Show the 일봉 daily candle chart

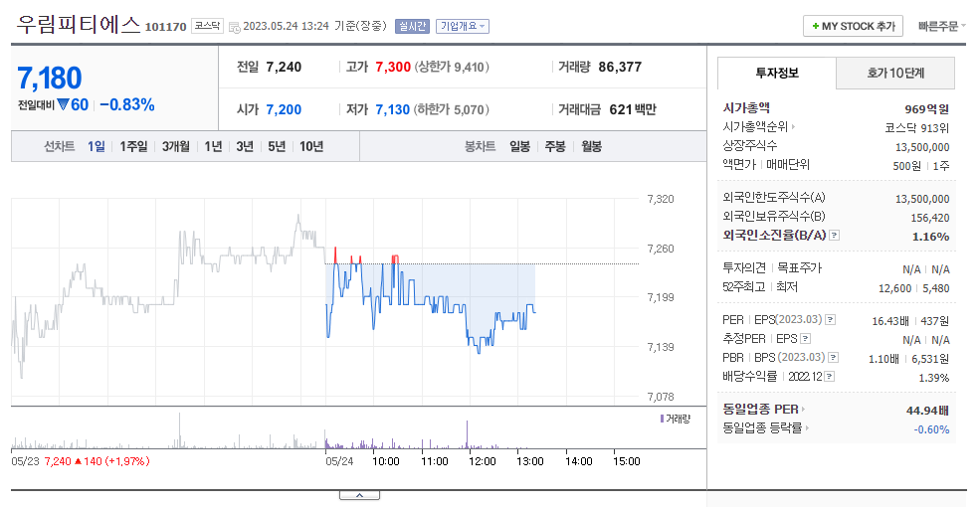[x=519, y=146]
